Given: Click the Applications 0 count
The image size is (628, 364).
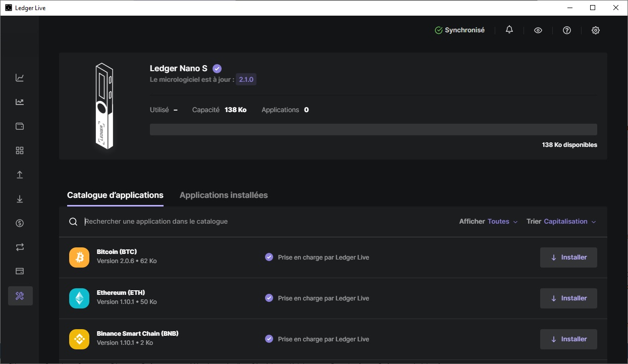Looking at the screenshot, I should [x=306, y=110].
